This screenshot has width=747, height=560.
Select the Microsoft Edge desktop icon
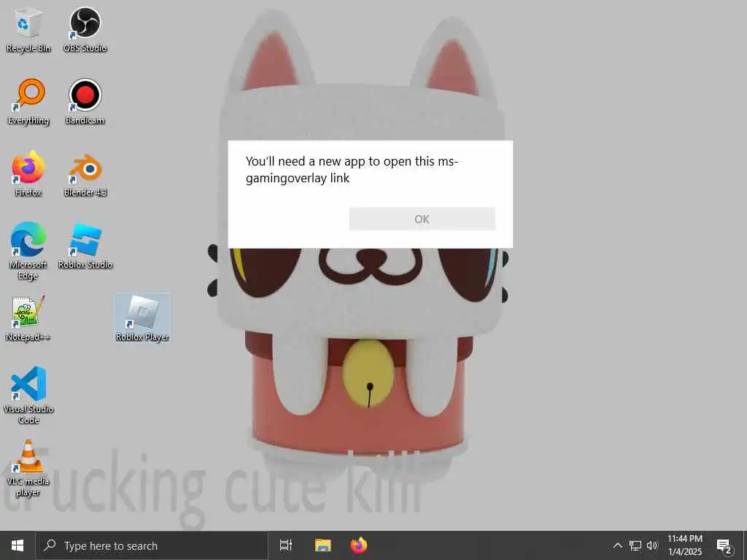tap(28, 251)
